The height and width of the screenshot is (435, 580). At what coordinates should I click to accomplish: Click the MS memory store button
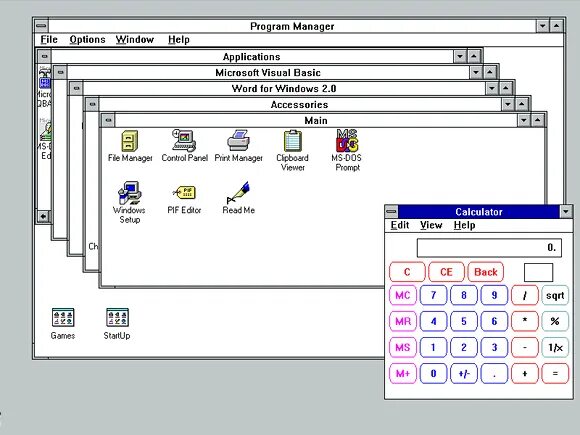click(x=403, y=347)
